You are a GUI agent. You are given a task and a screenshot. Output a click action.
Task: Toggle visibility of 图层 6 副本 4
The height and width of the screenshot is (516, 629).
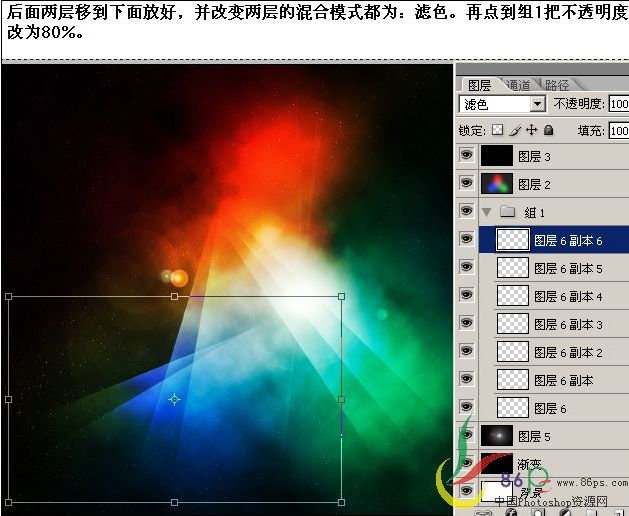pos(466,295)
